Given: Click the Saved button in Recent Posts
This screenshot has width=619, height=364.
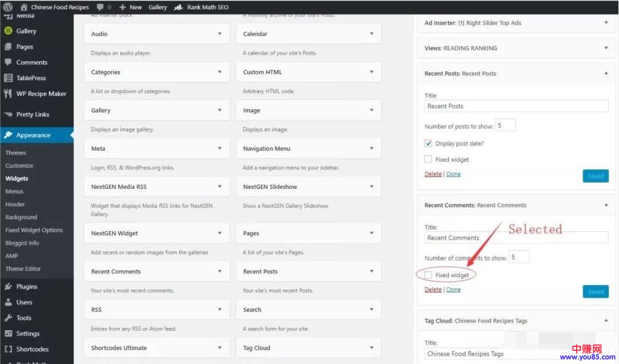Looking at the screenshot, I should (596, 176).
